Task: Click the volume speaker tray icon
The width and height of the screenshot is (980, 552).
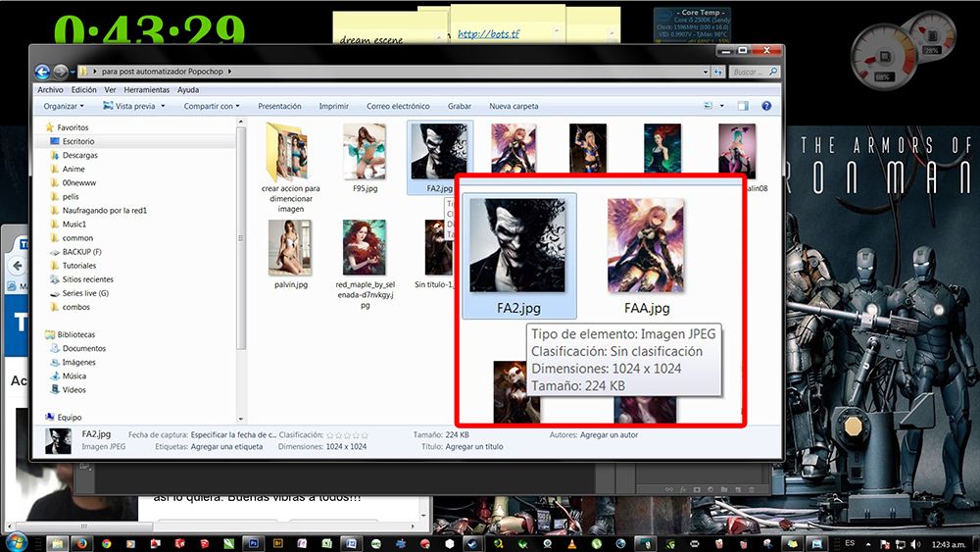Action: coord(915,544)
